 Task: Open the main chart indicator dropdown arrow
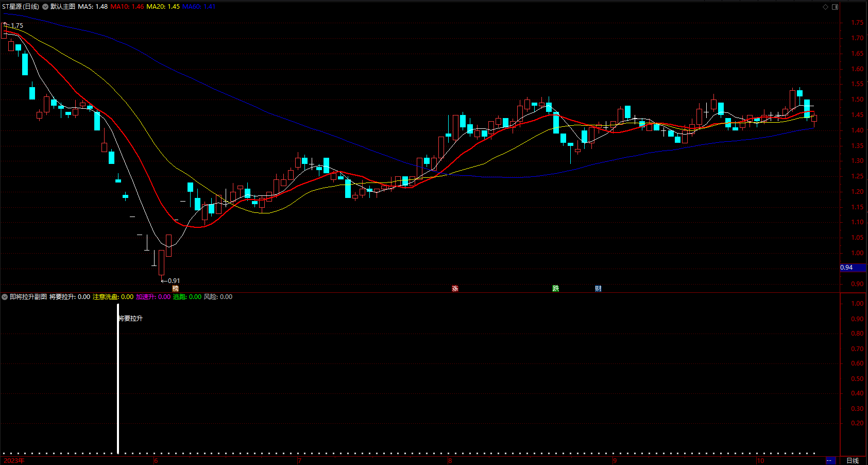tap(45, 7)
